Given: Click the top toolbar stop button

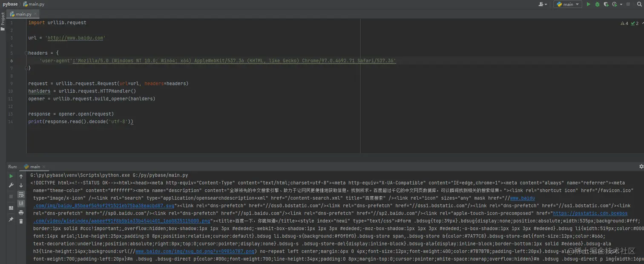Looking at the screenshot, I should click(628, 4).
